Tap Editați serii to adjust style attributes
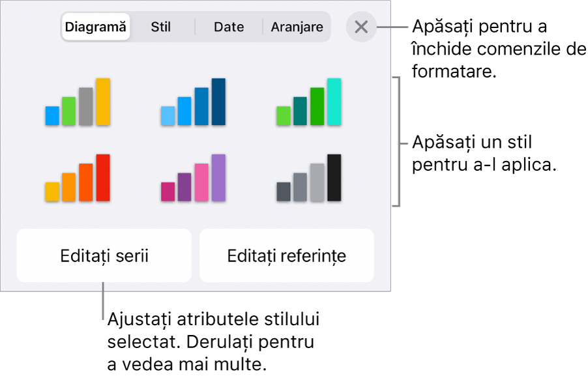 [x=103, y=255]
